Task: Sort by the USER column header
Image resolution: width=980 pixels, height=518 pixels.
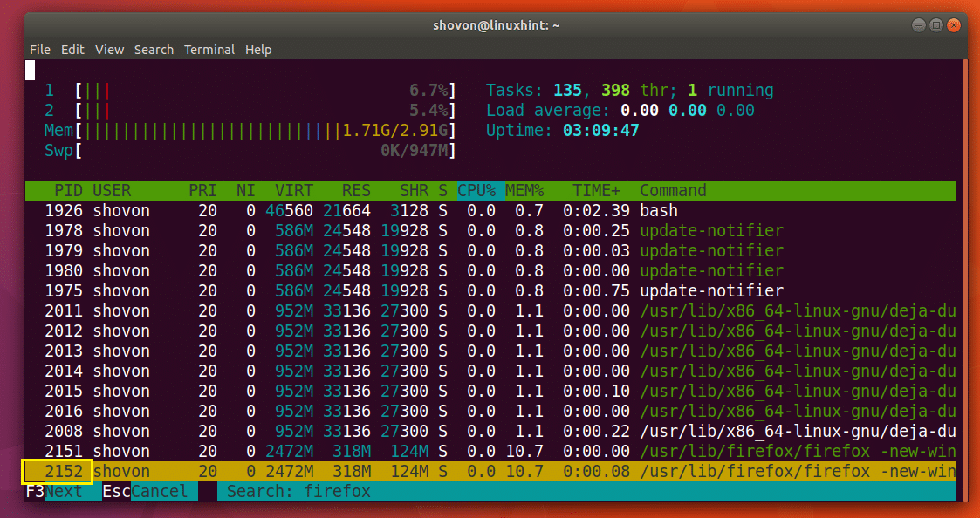Action: tap(112, 191)
